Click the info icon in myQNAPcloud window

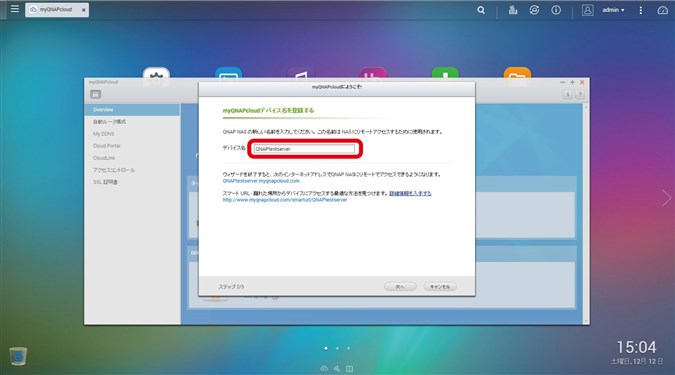tap(568, 94)
